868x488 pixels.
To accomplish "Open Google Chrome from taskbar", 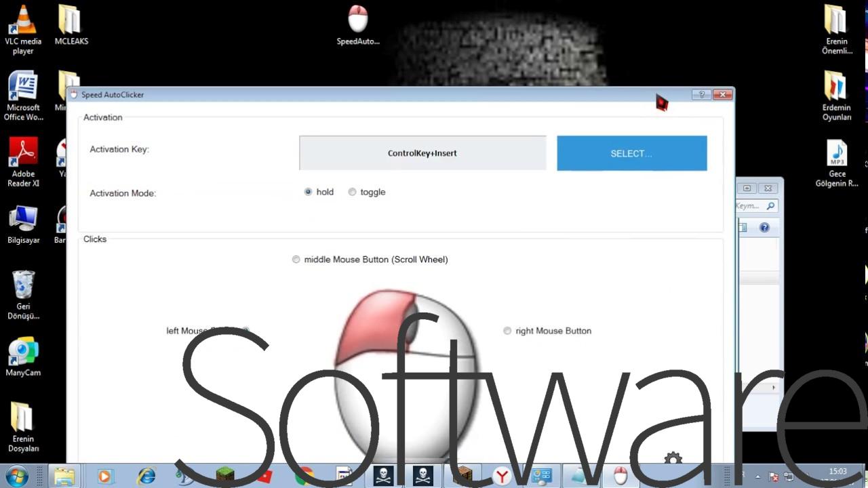I will (x=304, y=476).
